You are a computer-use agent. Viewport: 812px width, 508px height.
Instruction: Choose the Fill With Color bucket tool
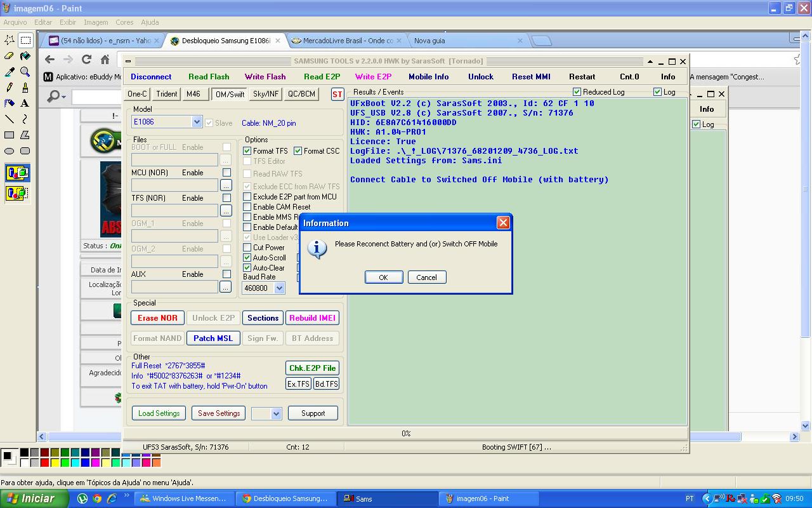[25, 56]
